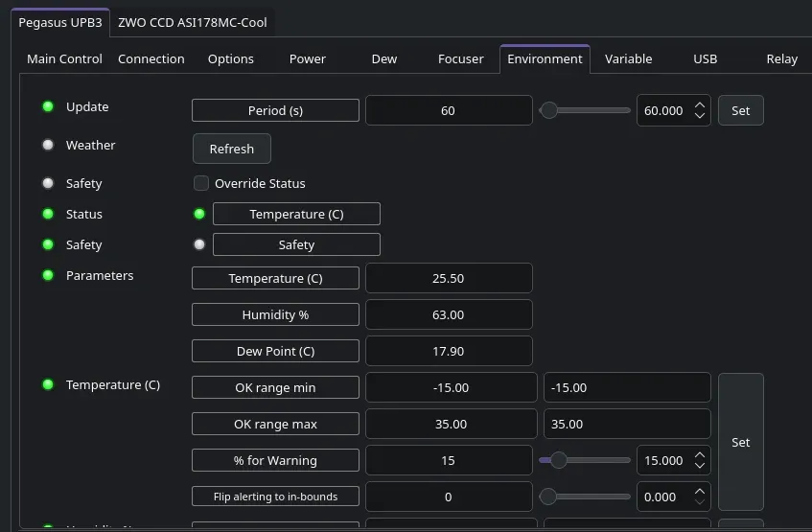Open the Main Control tab
812x532 pixels.
pos(65,59)
